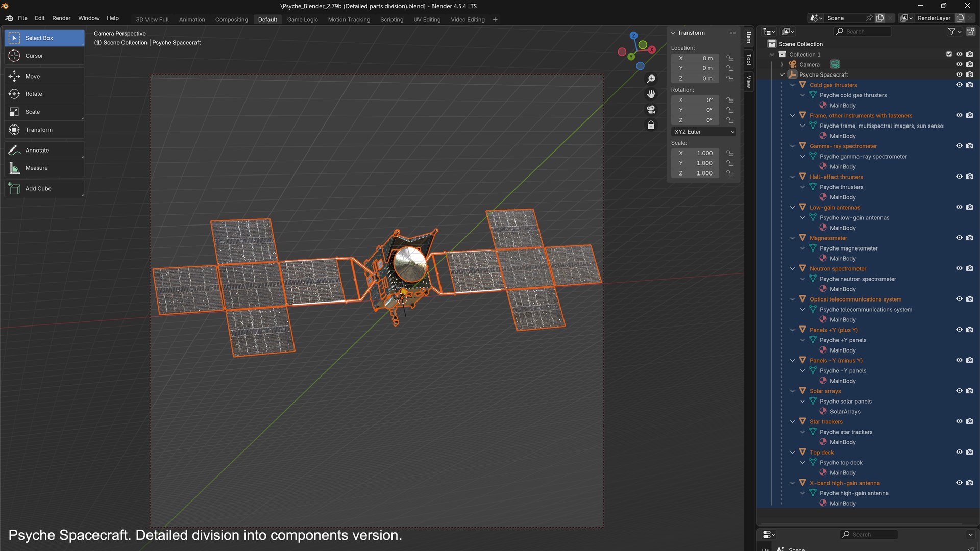
Task: Toggle the Collection 1 exclude checkbox
Action: (949, 54)
